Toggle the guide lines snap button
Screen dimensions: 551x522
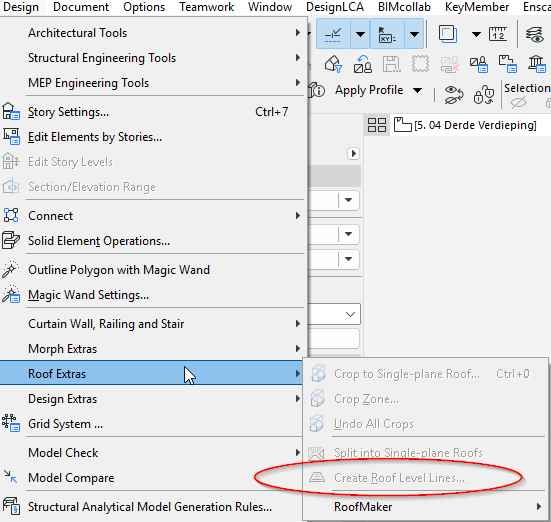(x=333, y=34)
